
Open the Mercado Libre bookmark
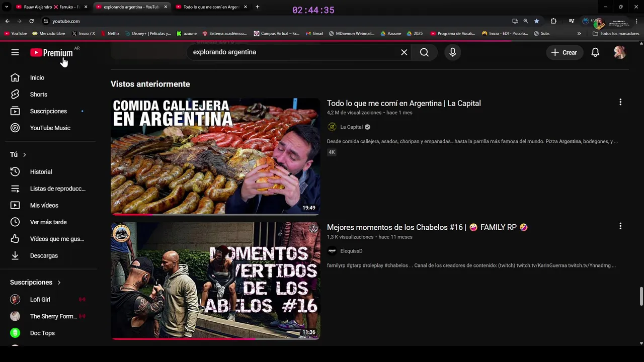coord(49,34)
